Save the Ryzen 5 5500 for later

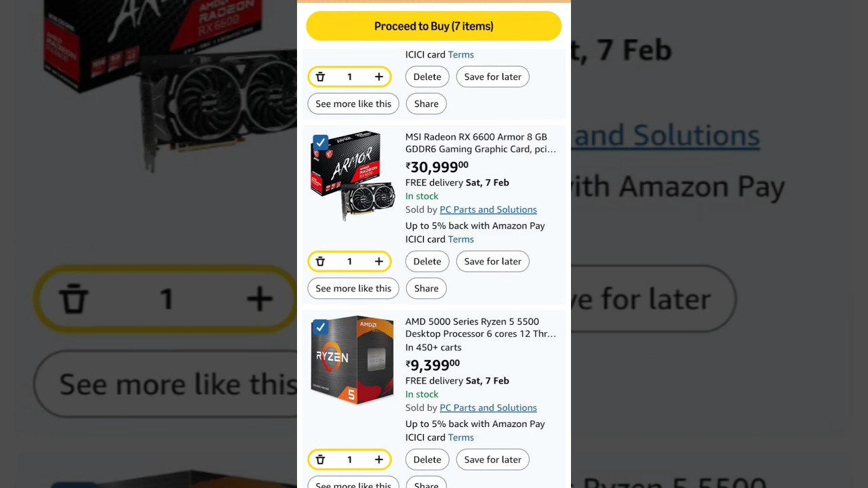(x=492, y=460)
